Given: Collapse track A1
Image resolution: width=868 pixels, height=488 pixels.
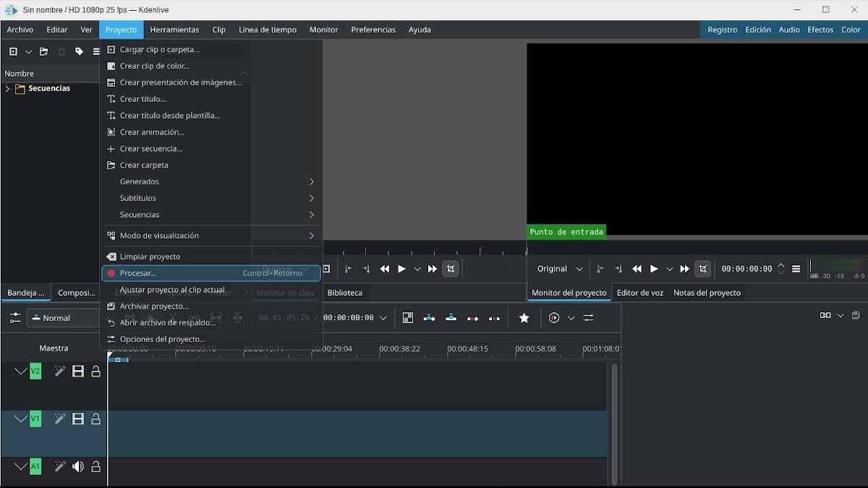Looking at the screenshot, I should (20, 467).
